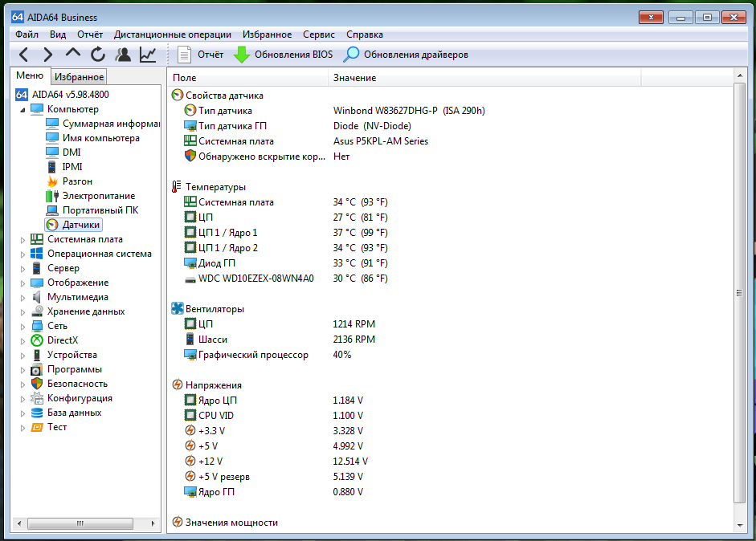
Task: Select Разгон item in the tree
Action: 77,181
